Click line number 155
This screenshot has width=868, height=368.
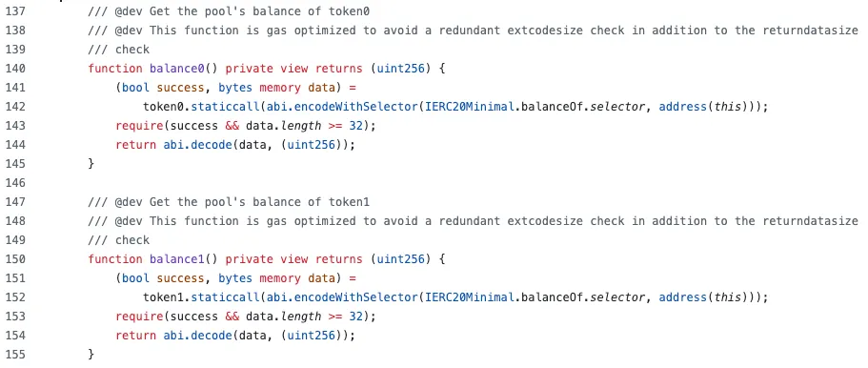[15, 354]
